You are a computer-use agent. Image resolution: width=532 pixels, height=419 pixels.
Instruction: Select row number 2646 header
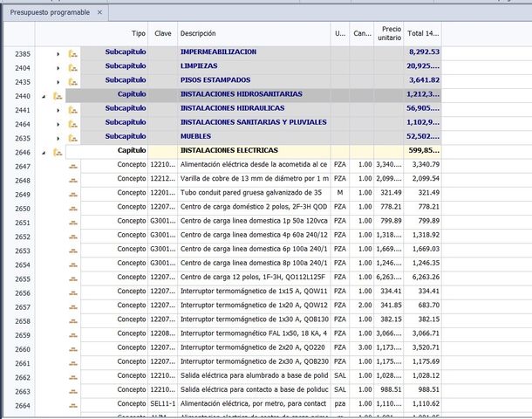point(19,153)
